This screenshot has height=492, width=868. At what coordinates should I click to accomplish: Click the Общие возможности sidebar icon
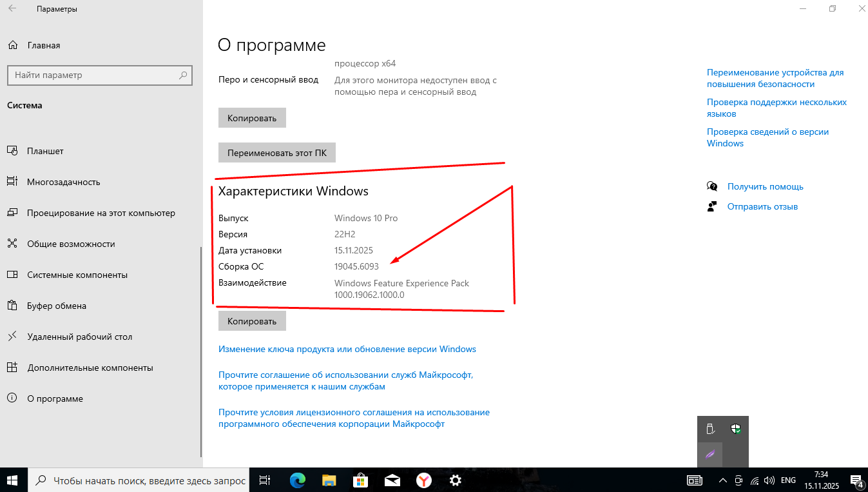pos(12,244)
